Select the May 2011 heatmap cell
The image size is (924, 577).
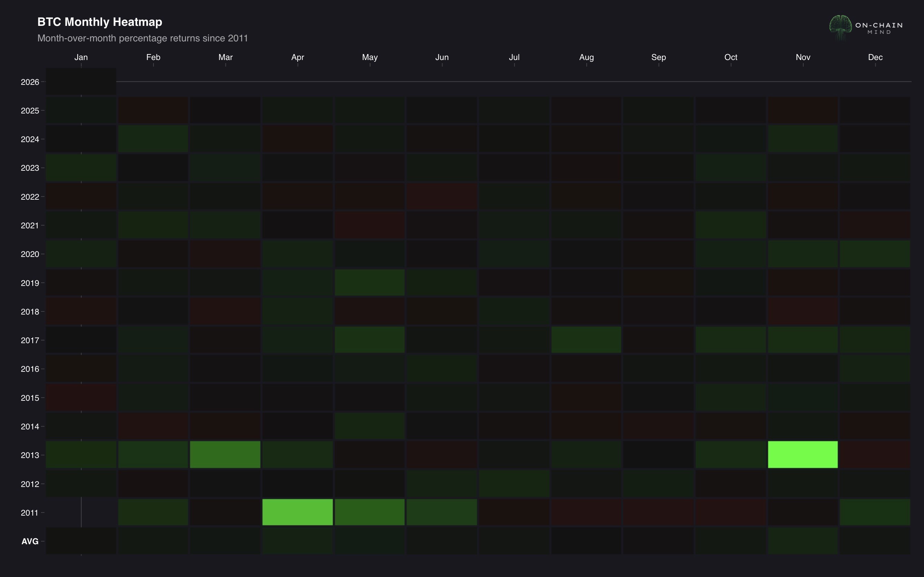(x=369, y=512)
